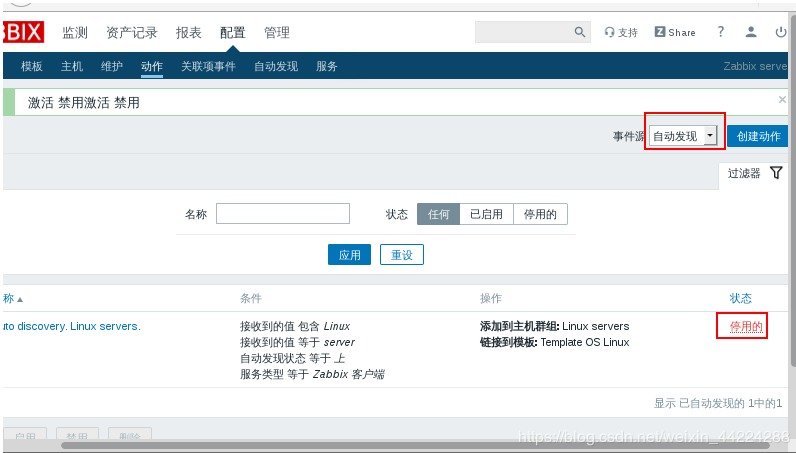Open the 管理 menu

coord(277,33)
